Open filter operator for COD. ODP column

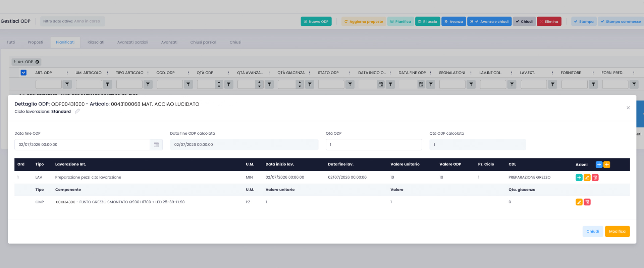(x=189, y=84)
